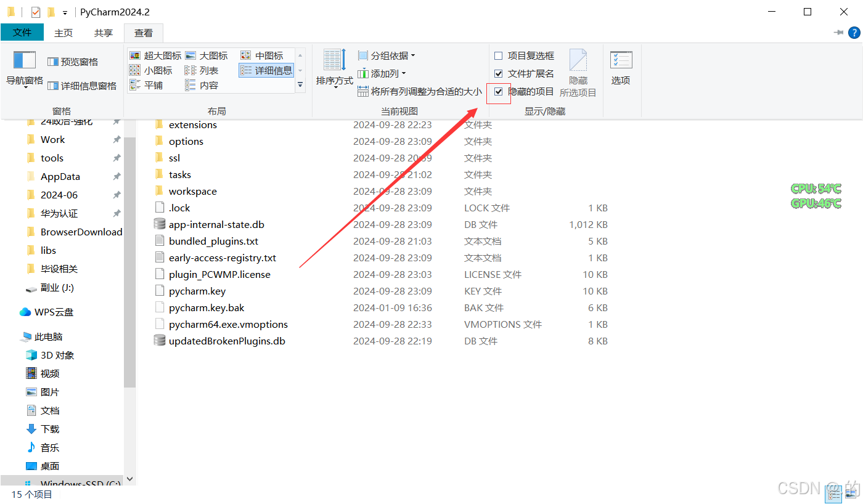Viewport: 863px width, 504px height.
Task: Select Medium icons layout
Action: click(x=262, y=55)
